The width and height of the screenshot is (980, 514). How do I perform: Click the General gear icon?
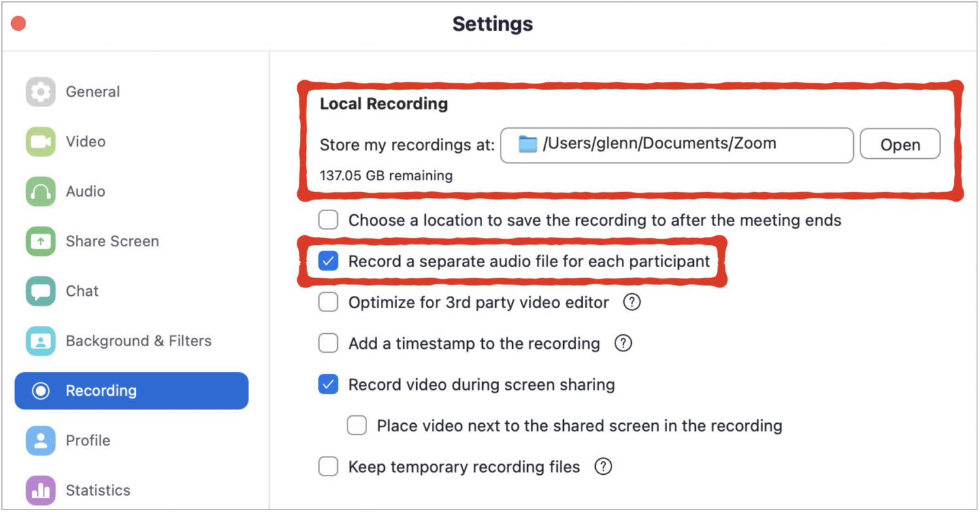[41, 92]
